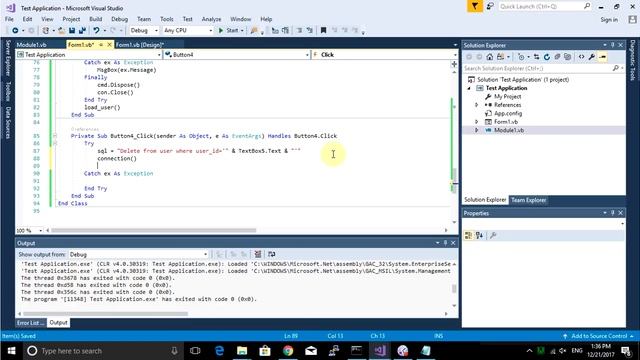
Task: Switch to Error List tab
Action: pos(31,322)
